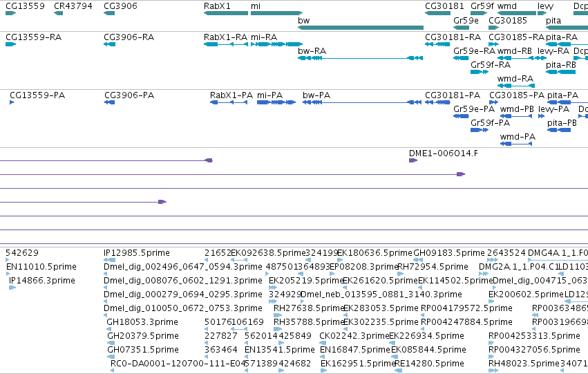Image resolution: width=588 pixels, height=374 pixels.
Task: Click the GH09183.5prime EST label
Action: [449, 253]
